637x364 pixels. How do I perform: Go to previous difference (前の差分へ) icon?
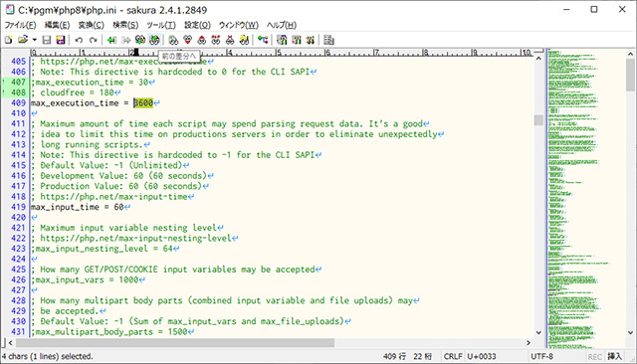pos(154,40)
